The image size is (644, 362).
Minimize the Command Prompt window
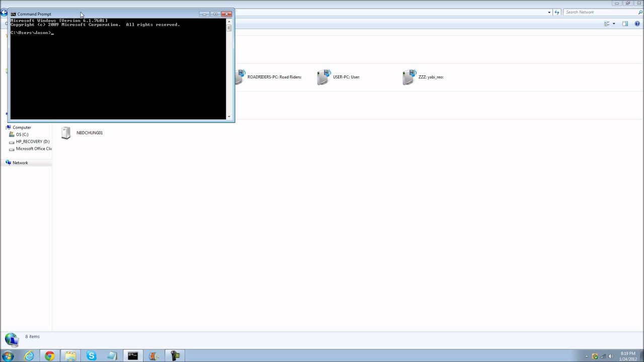[204, 14]
